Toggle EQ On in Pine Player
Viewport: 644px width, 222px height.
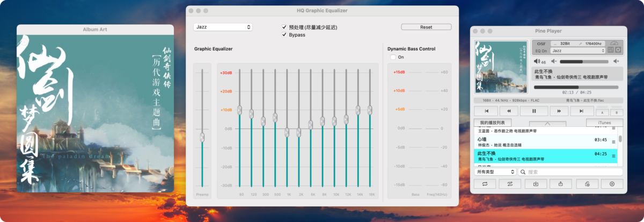[541, 51]
